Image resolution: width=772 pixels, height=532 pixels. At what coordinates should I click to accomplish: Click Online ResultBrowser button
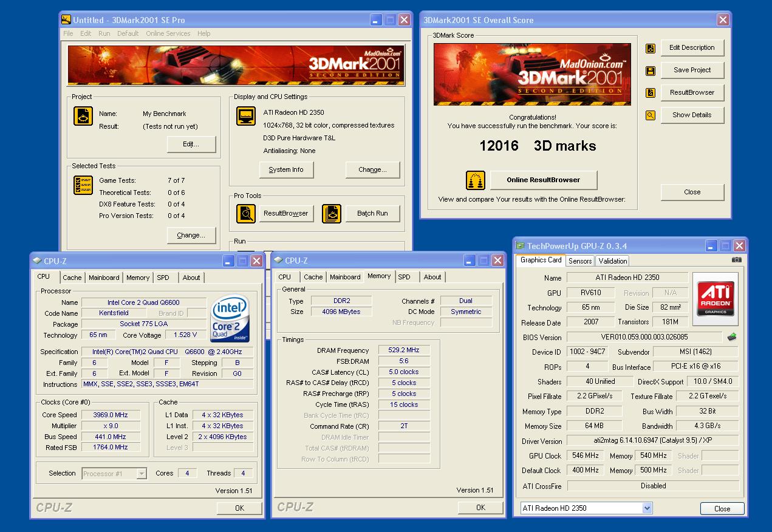[543, 180]
